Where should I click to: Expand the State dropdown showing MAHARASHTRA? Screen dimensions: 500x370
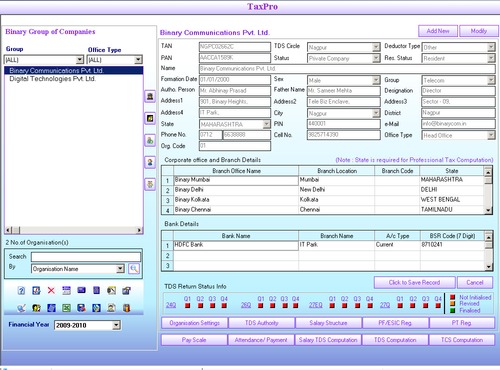click(x=266, y=124)
